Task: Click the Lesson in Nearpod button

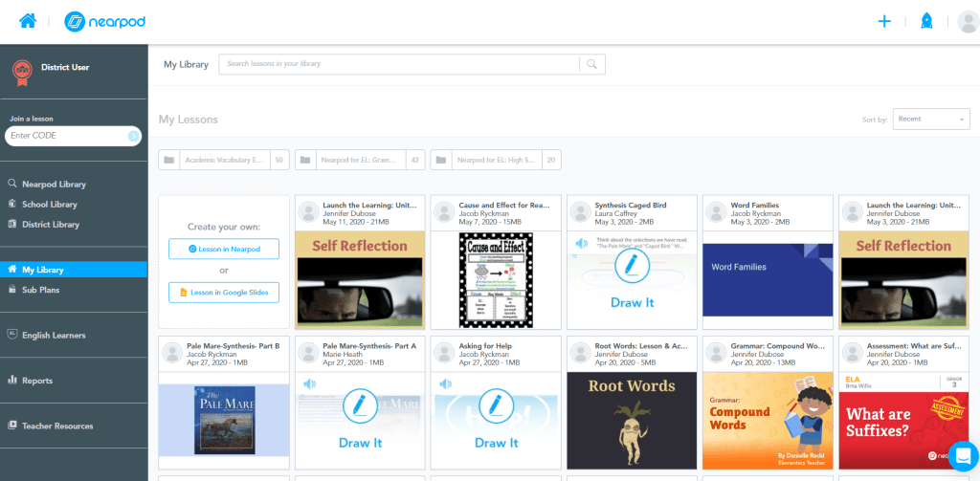Action: click(224, 249)
